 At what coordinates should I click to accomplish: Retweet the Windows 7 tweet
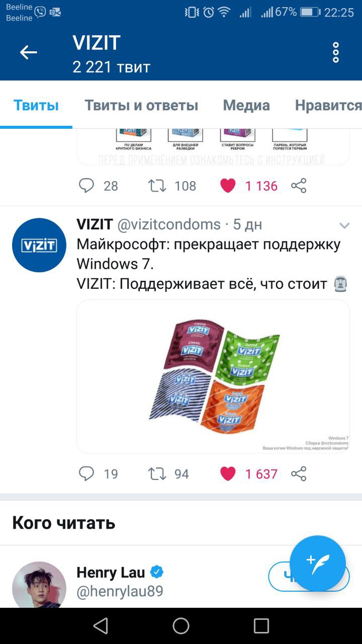click(x=157, y=473)
